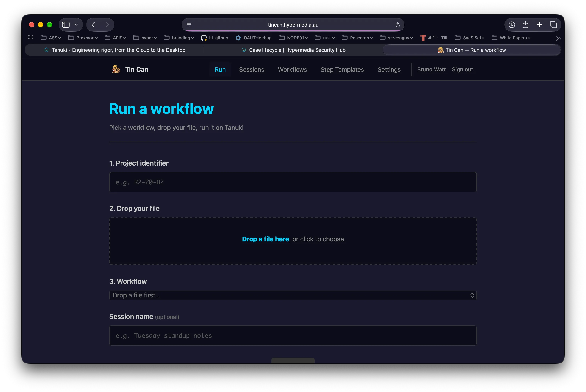The image size is (586, 392).
Task: Go forward with the forward arrow
Action: (x=107, y=25)
